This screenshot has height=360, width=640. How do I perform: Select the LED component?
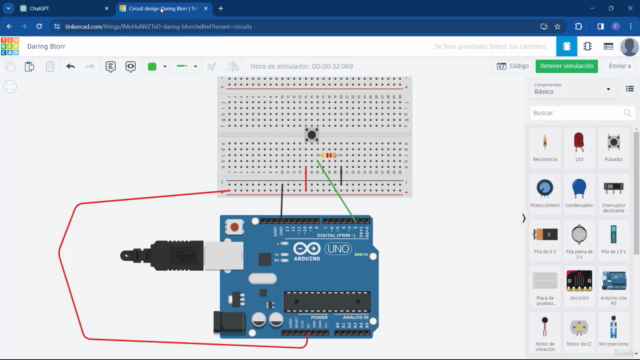pyautogui.click(x=579, y=147)
